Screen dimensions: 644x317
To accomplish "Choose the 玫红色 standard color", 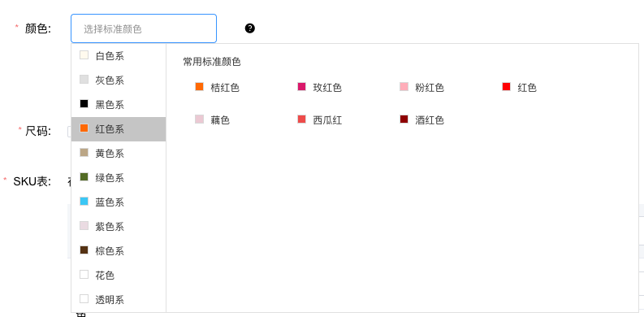I will 319,87.
